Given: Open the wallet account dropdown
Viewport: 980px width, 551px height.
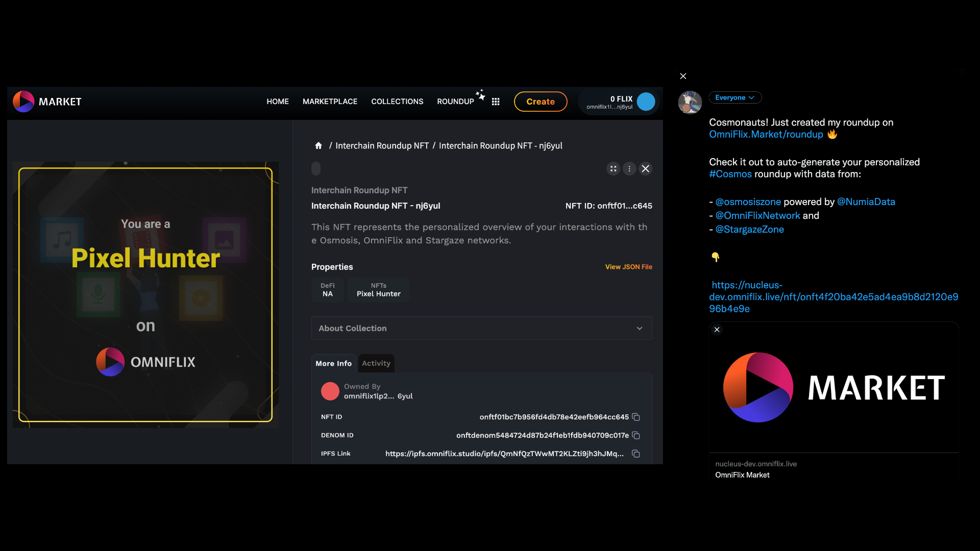Looking at the screenshot, I should (619, 102).
